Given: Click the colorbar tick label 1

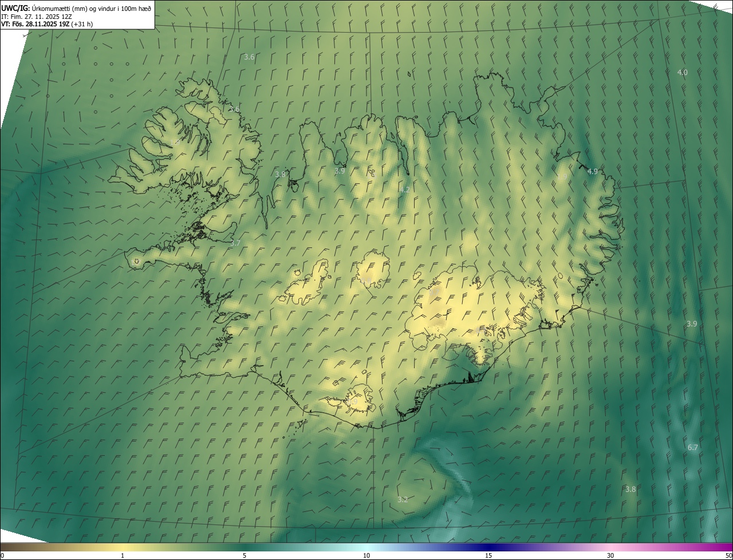Looking at the screenshot, I should pyautogui.click(x=123, y=556).
